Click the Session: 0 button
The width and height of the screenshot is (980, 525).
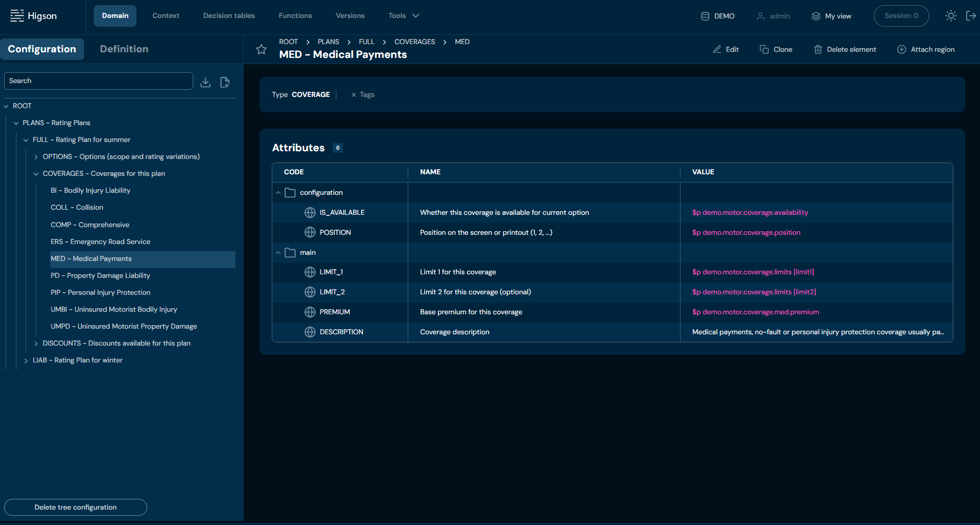901,16
